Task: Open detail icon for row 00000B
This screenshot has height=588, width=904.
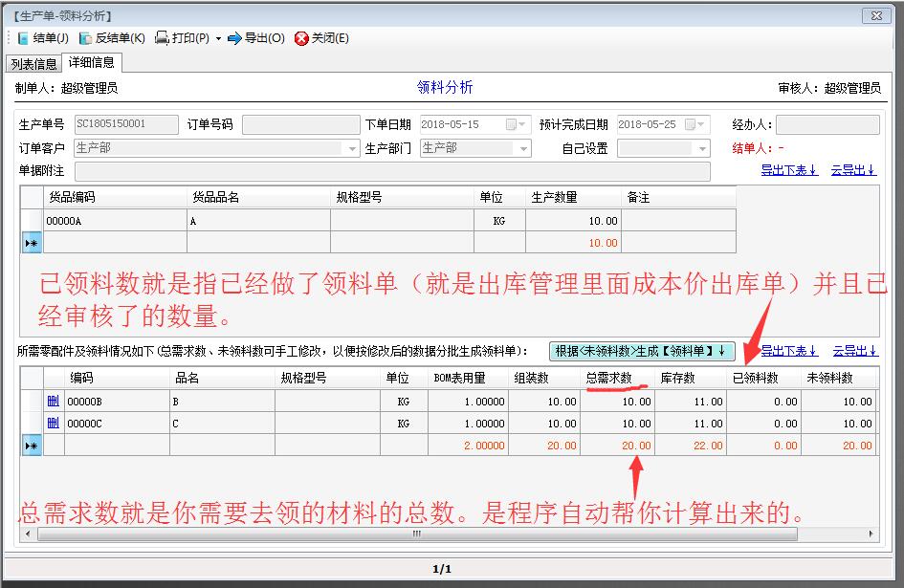Action: click(x=54, y=402)
